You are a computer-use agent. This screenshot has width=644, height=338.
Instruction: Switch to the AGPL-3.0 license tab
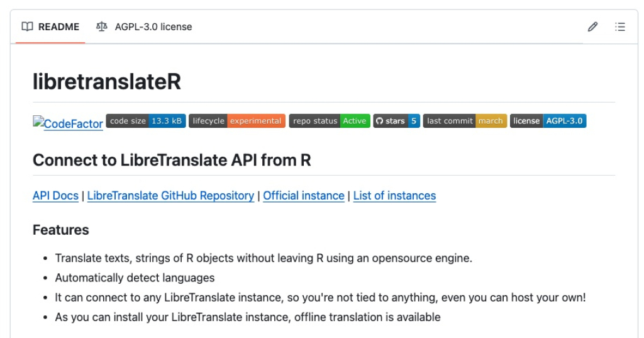pyautogui.click(x=144, y=26)
